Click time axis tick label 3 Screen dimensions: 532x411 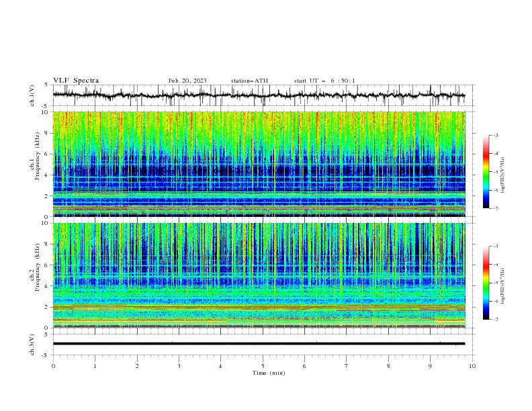179,366
